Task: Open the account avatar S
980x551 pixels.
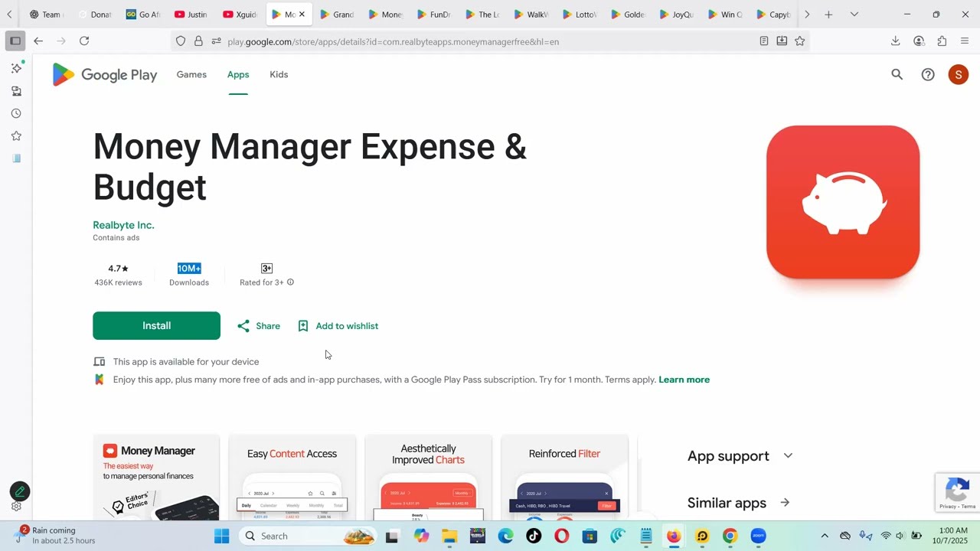Action: click(958, 74)
